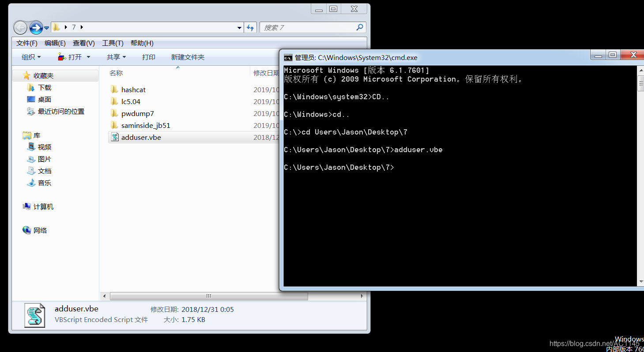Click the left arrow of the horizontal scrollbar
The image size is (644, 352).
pyautogui.click(x=105, y=296)
